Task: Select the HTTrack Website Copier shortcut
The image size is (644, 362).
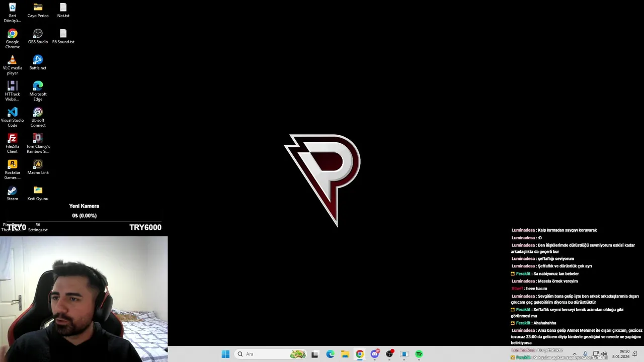Action: (12, 92)
